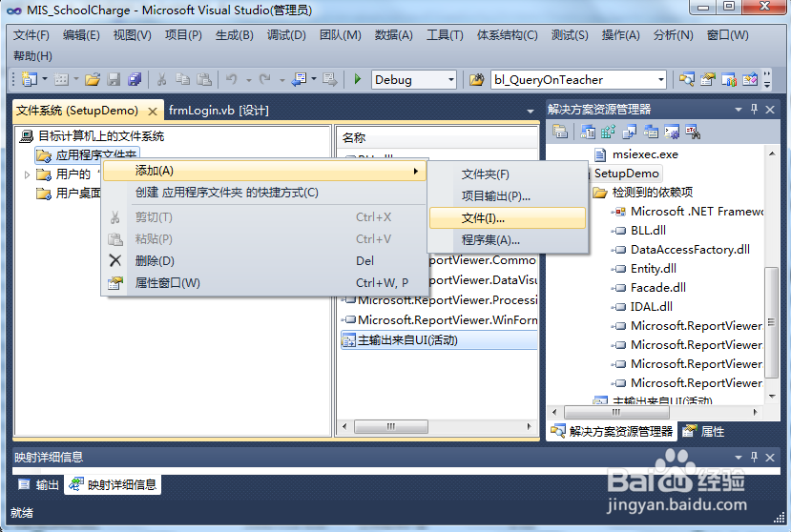Switch to the 属性 panel tab
Image resolution: width=791 pixels, height=532 pixels.
pos(703,431)
